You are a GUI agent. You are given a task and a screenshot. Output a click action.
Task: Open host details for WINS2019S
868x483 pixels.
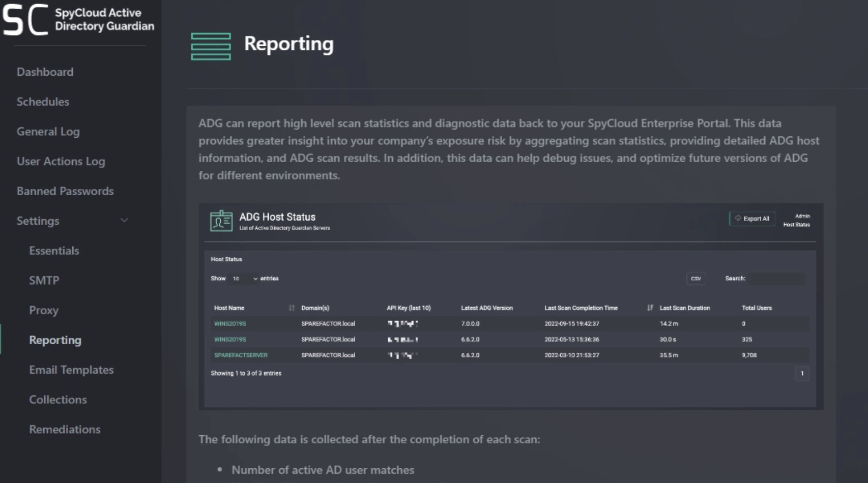click(x=229, y=323)
